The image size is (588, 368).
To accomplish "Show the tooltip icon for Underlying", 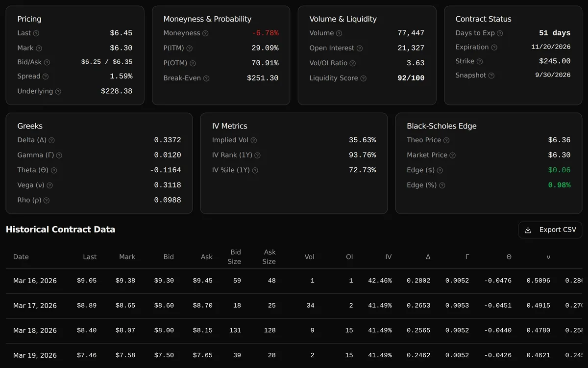I will click(x=58, y=92).
